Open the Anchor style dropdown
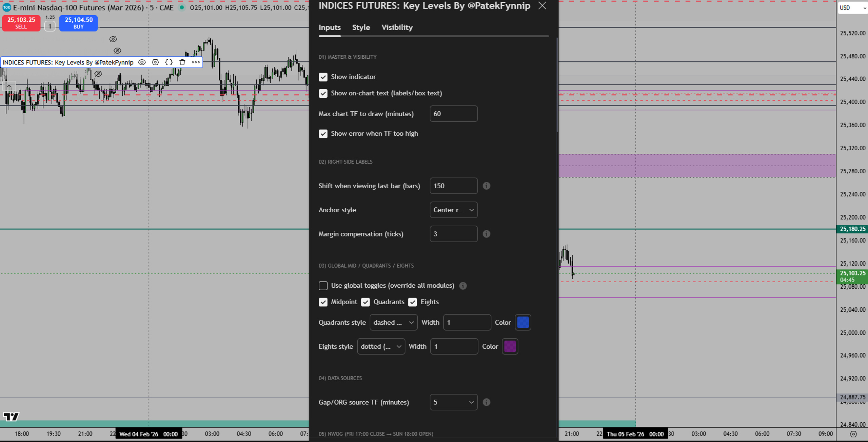 pyautogui.click(x=454, y=210)
